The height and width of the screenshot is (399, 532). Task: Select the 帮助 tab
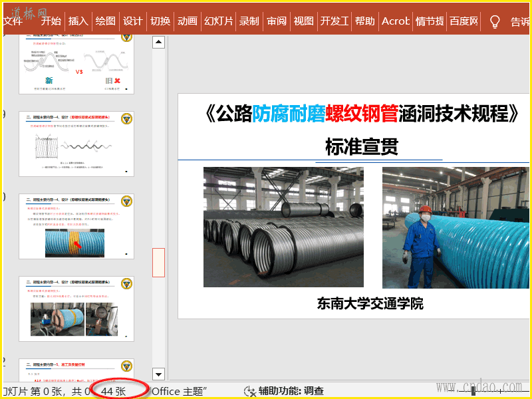pyautogui.click(x=364, y=21)
